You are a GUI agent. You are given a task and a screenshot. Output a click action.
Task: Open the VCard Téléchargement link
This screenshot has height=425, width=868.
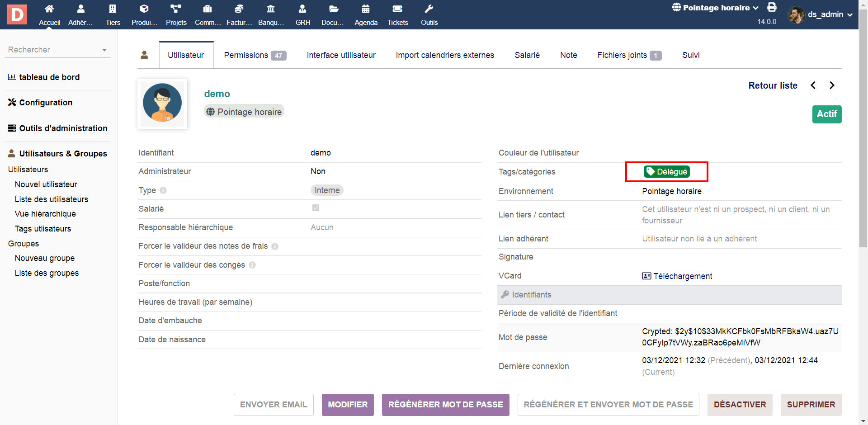[682, 276]
